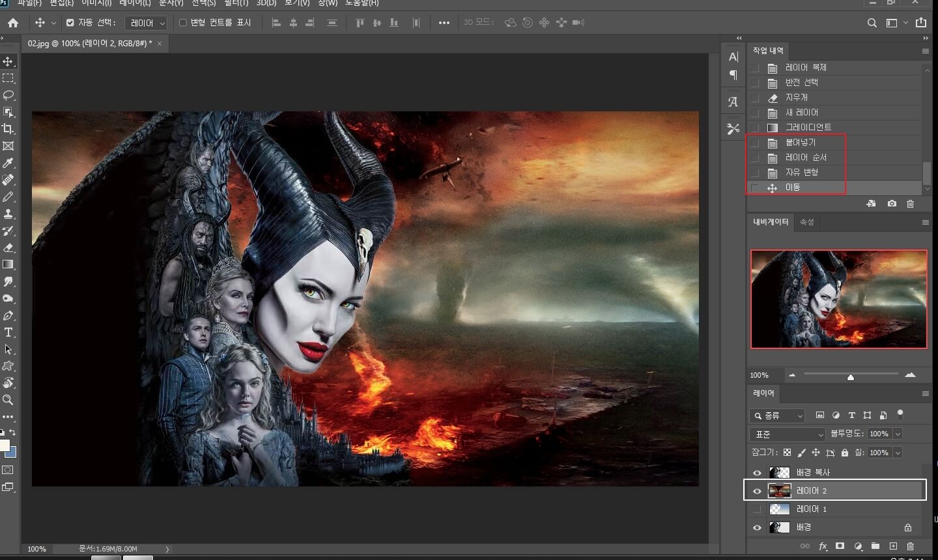Select the Eraser tool
This screenshot has width=938, height=560.
click(x=8, y=248)
